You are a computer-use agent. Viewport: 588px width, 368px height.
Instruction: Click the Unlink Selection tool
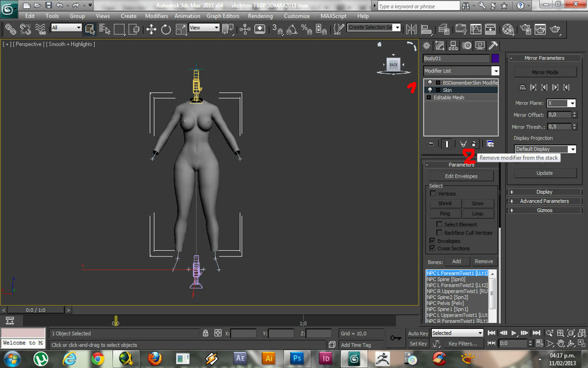(25, 29)
